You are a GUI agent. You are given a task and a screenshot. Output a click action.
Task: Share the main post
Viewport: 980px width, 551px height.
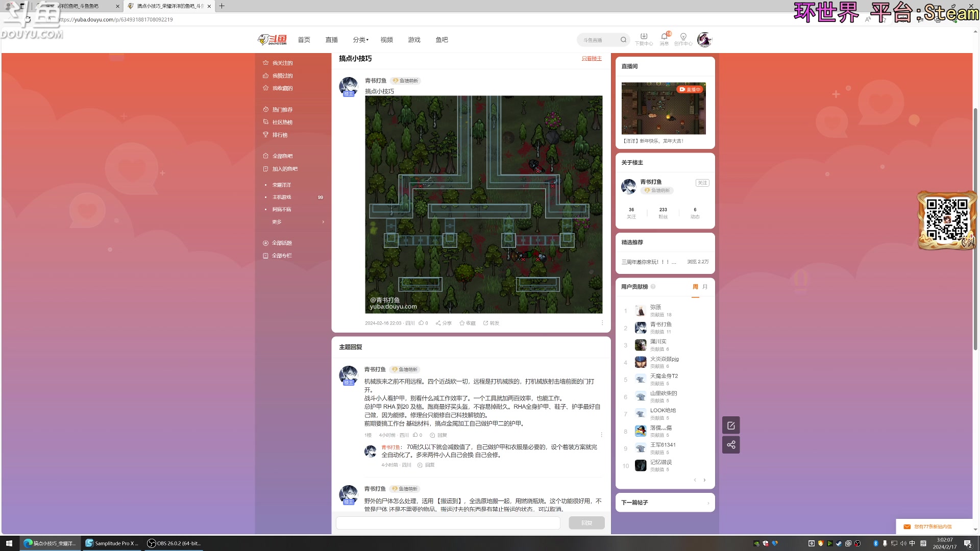coord(444,323)
